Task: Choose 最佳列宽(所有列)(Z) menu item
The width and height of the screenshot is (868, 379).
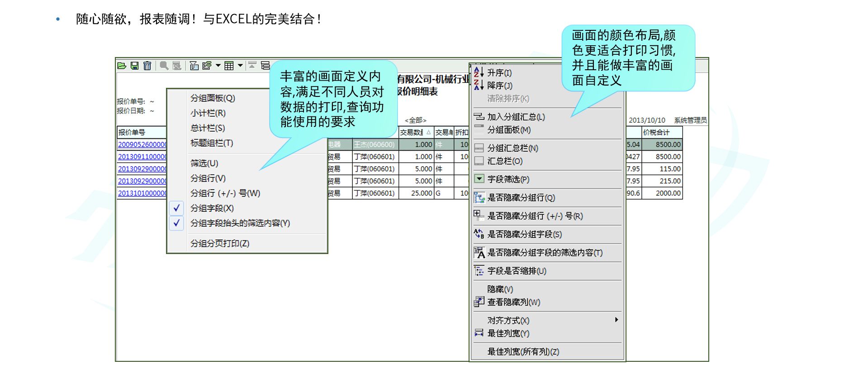Action: pos(523,352)
